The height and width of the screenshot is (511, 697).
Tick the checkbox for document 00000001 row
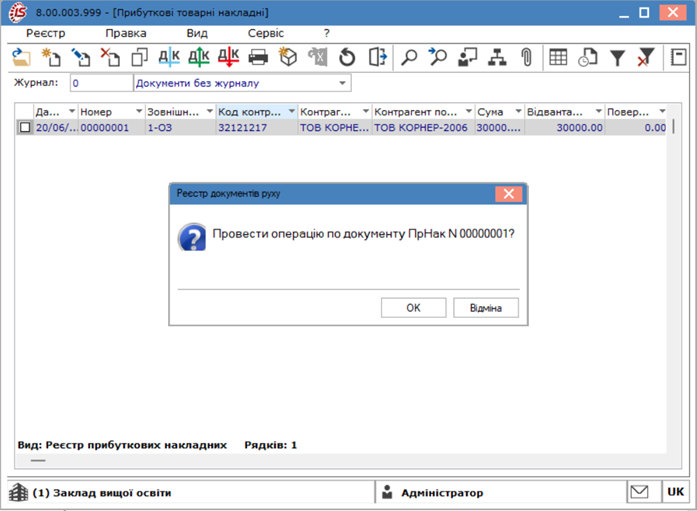(x=25, y=128)
